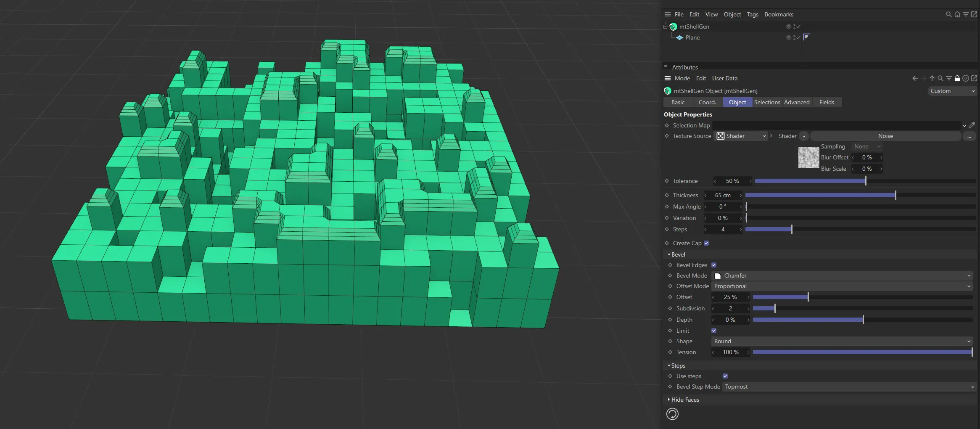Click the lock icon in Attributes toolbar
This screenshot has width=980, height=429.
957,78
